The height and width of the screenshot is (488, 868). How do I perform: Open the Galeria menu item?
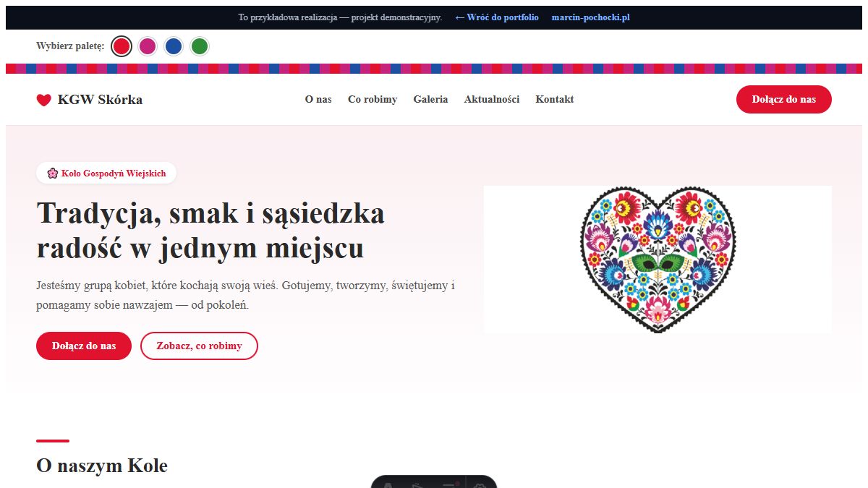click(x=430, y=100)
